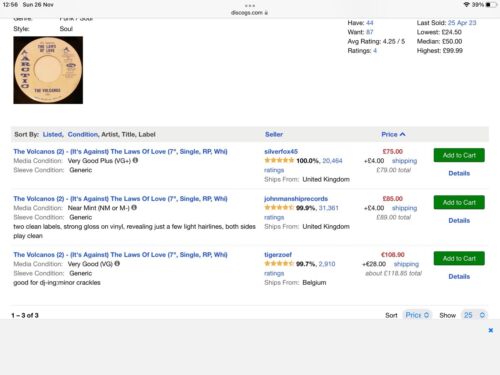Click the discogs.com address bar
The image size is (500, 375).
tap(249, 13)
